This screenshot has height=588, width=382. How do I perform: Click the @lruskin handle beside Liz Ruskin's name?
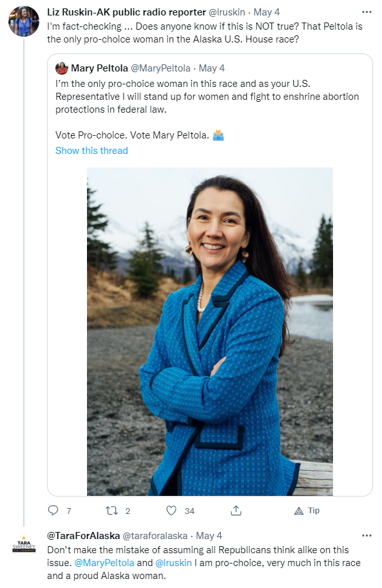pos(227,12)
